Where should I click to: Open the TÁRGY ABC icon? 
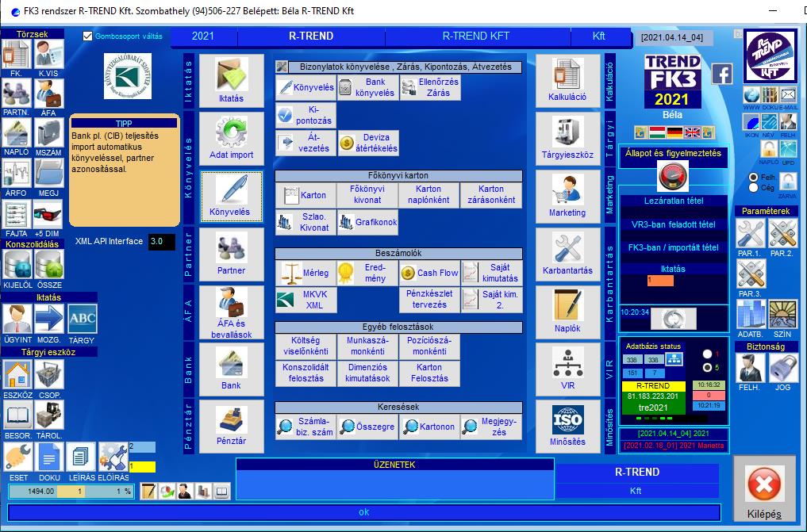coord(82,320)
